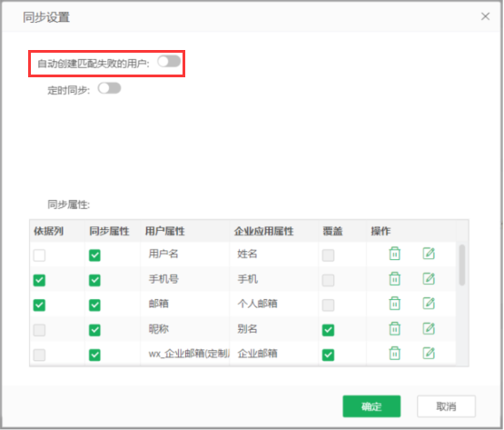Edit the 邮箱 attribute mapping

pos(429,304)
